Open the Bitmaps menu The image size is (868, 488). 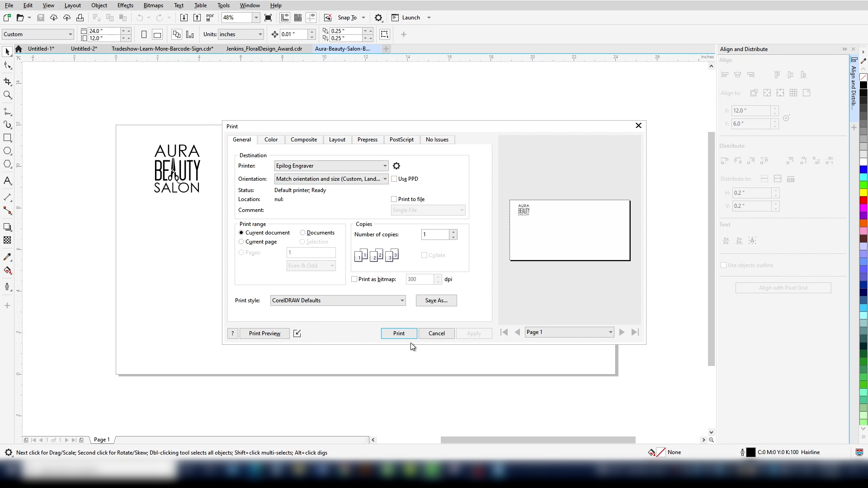[x=153, y=5]
